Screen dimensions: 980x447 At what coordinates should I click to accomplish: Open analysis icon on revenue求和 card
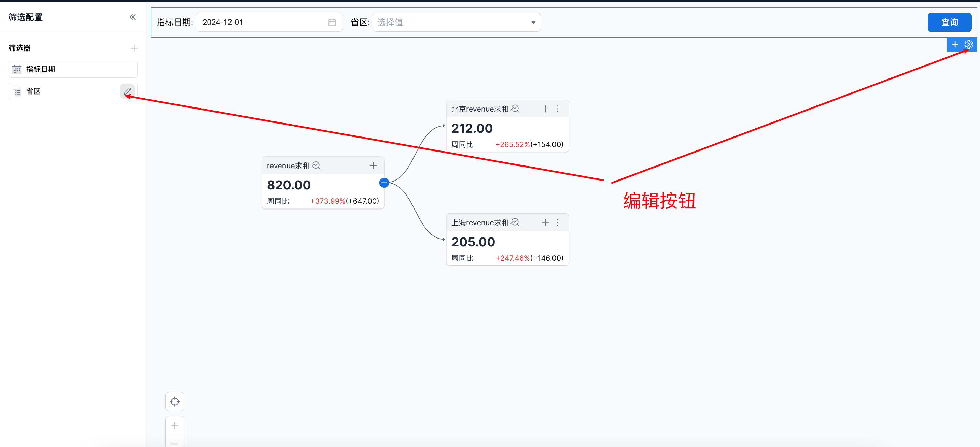point(316,166)
